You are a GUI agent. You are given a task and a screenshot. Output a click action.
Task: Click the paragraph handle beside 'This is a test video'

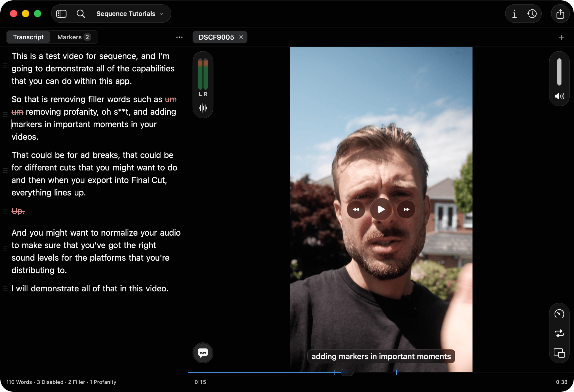tap(5, 65)
